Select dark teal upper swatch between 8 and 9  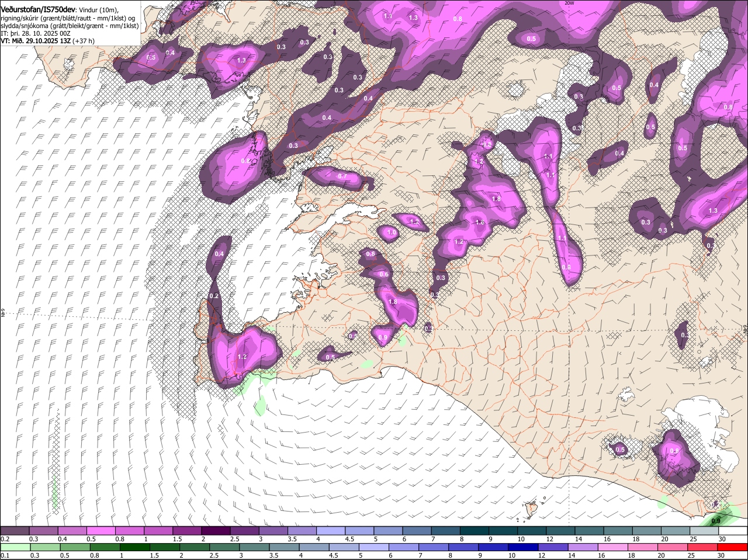tap(474, 531)
